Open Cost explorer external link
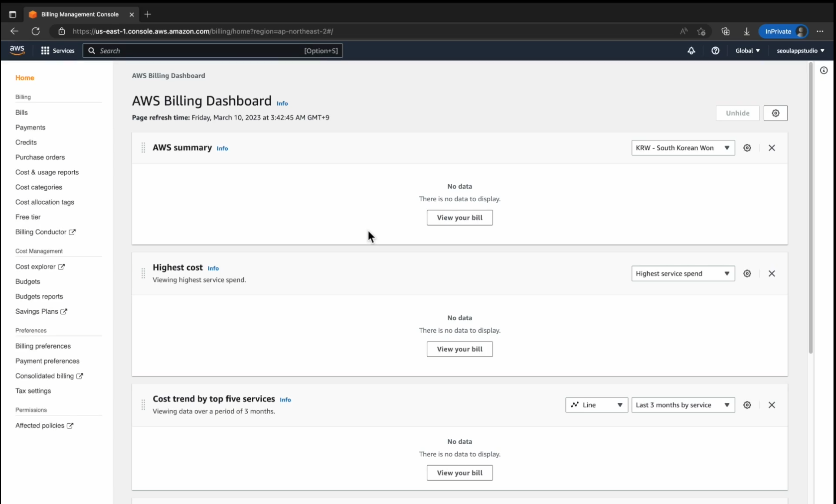836x504 pixels. tap(40, 266)
